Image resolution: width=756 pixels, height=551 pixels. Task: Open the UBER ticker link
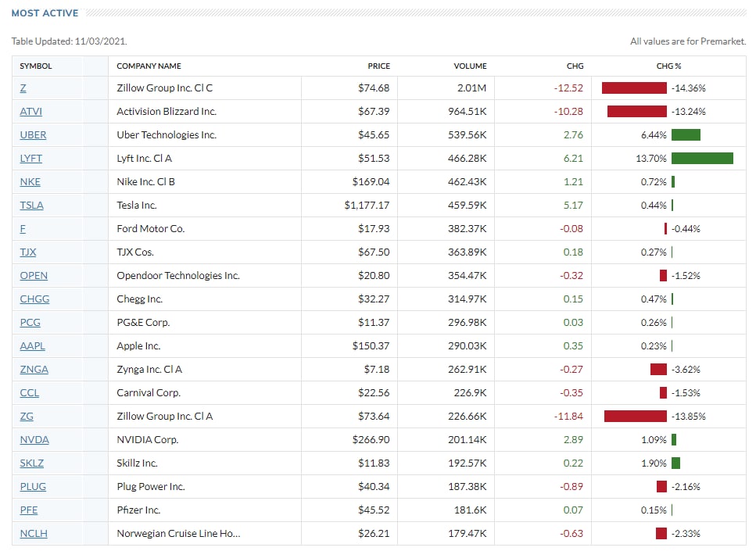pyautogui.click(x=33, y=135)
